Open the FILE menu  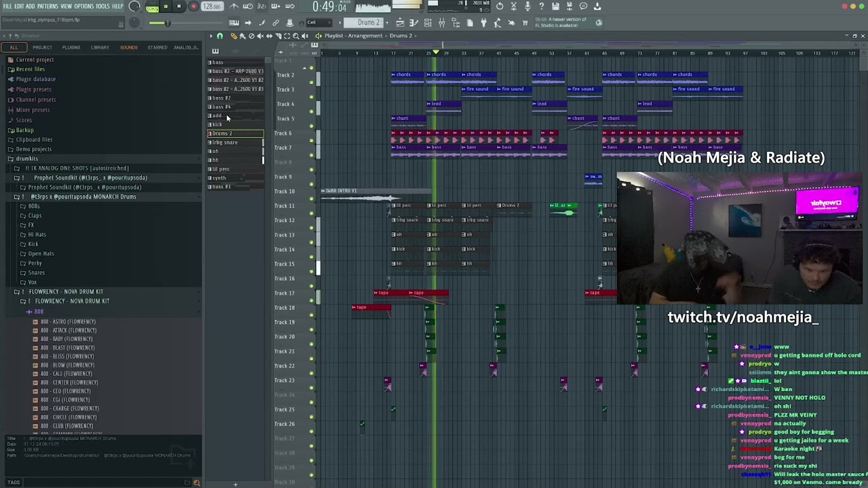[x=7, y=6]
